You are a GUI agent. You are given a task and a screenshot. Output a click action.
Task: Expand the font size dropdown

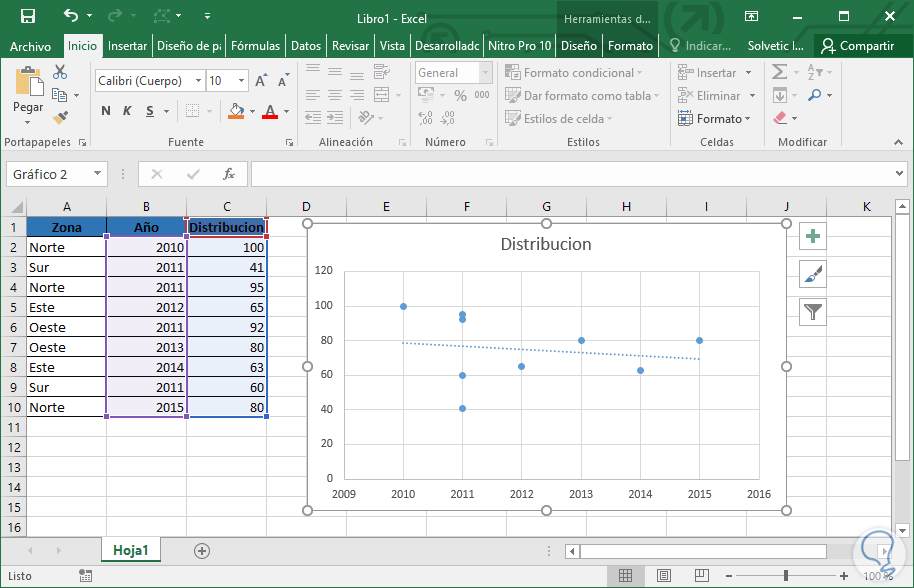click(x=242, y=81)
